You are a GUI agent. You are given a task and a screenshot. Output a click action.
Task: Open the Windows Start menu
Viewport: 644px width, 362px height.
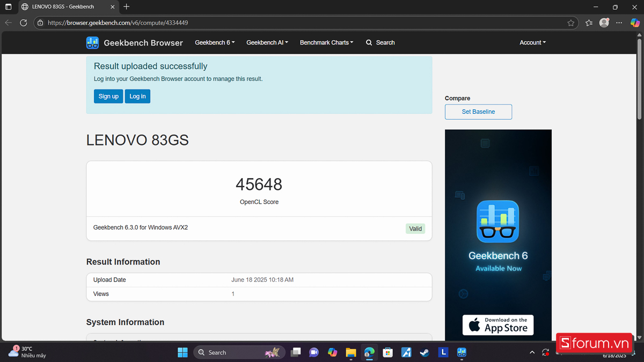[182, 352]
